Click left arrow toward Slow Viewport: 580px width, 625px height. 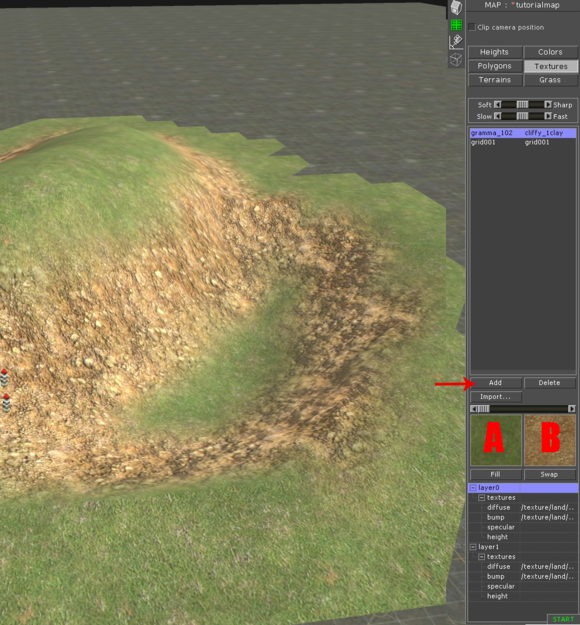[x=497, y=116]
